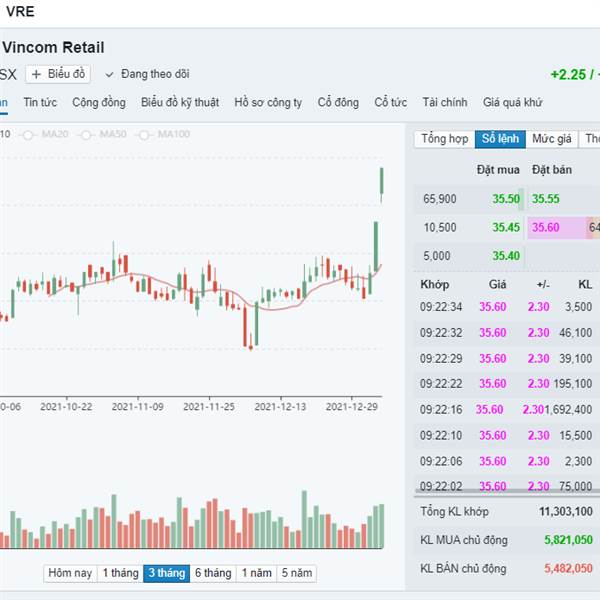The width and height of the screenshot is (600, 600).
Task: Select the matched trade at 09:22:22
Action: [x=506, y=383]
